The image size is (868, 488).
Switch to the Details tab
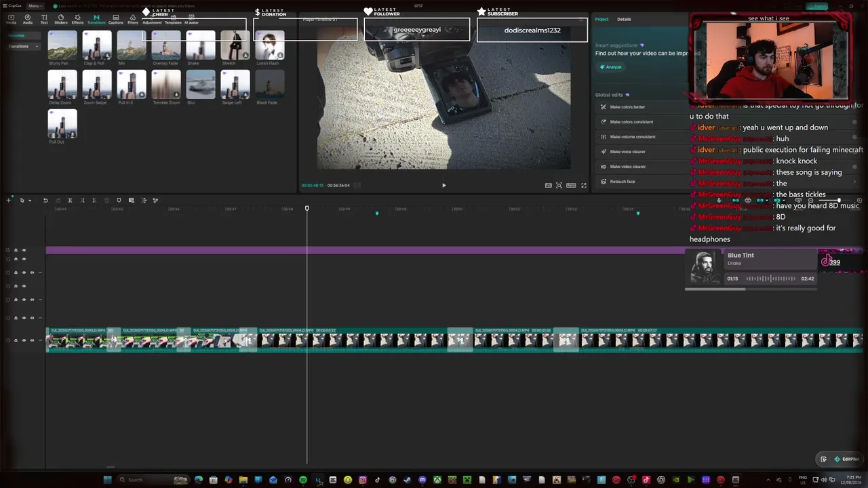point(624,19)
